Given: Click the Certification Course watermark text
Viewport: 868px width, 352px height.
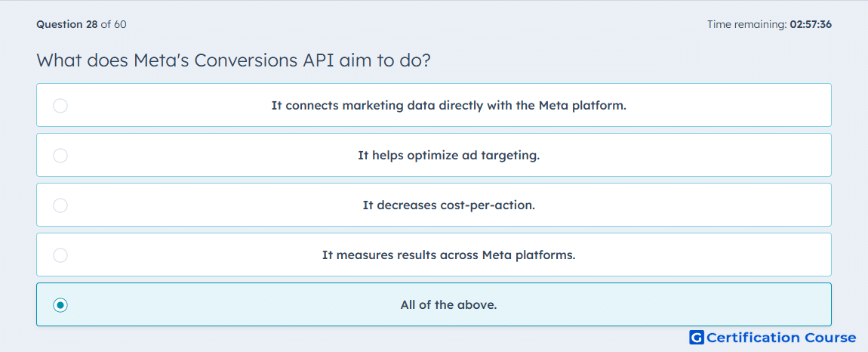Looking at the screenshot, I should tap(781, 338).
